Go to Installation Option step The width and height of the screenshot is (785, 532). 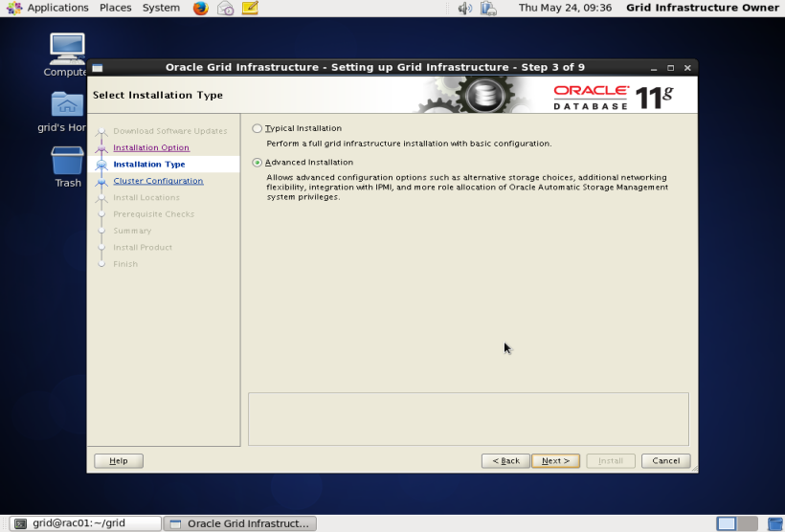click(151, 147)
